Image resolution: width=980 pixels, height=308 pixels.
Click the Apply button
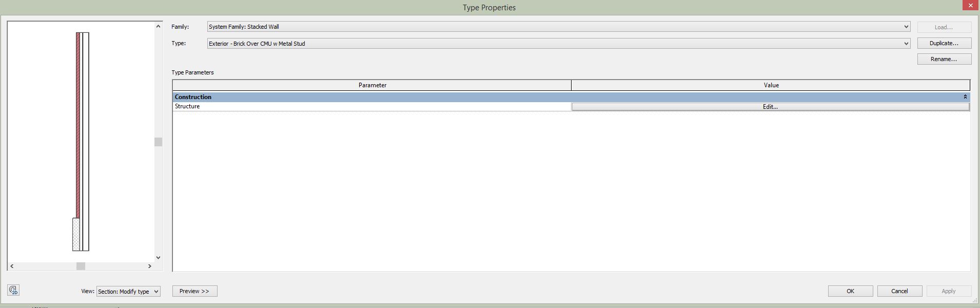pos(949,291)
